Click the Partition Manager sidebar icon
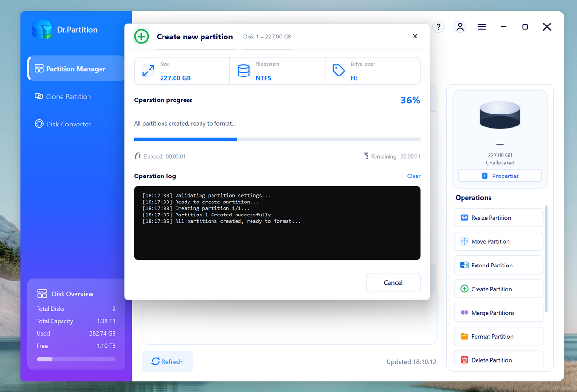The height and width of the screenshot is (392, 577). [39, 69]
